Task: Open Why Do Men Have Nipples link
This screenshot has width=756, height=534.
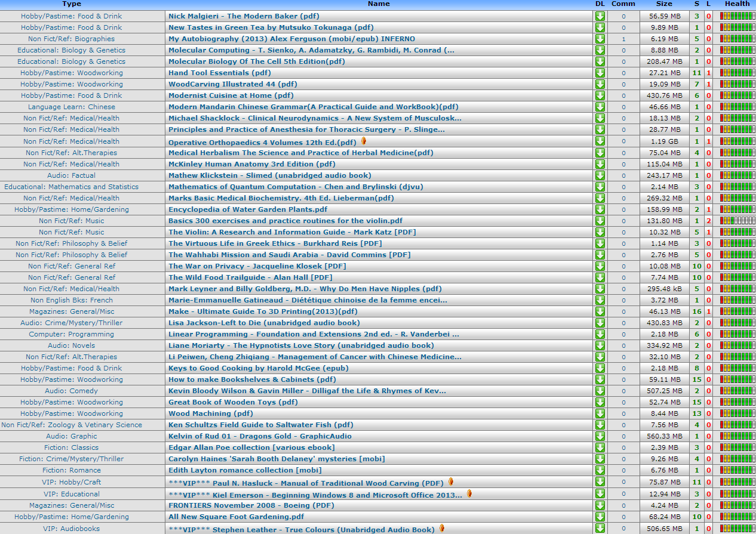Action: [x=305, y=289]
